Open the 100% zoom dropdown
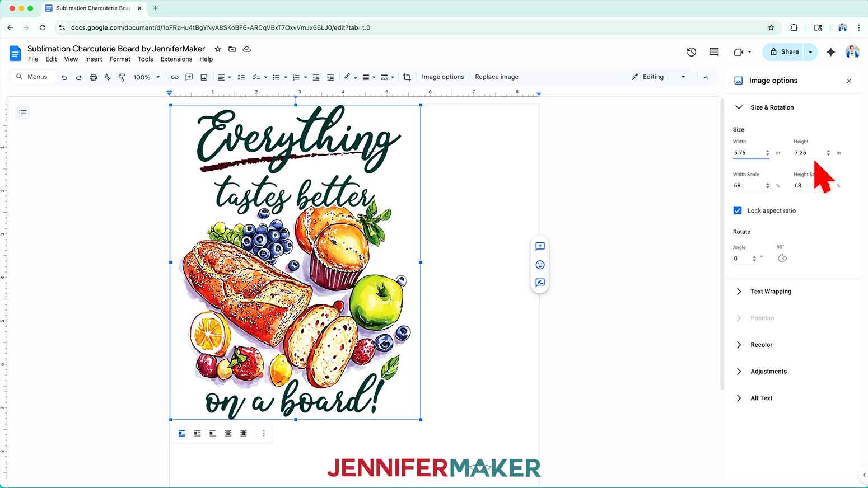Screen dimensions: 868x488 coord(147,77)
